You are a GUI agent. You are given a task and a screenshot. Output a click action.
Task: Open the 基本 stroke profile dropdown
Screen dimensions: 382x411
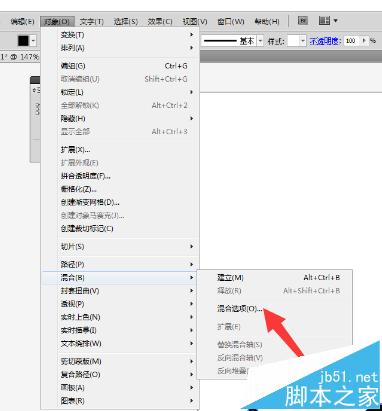(x=260, y=41)
